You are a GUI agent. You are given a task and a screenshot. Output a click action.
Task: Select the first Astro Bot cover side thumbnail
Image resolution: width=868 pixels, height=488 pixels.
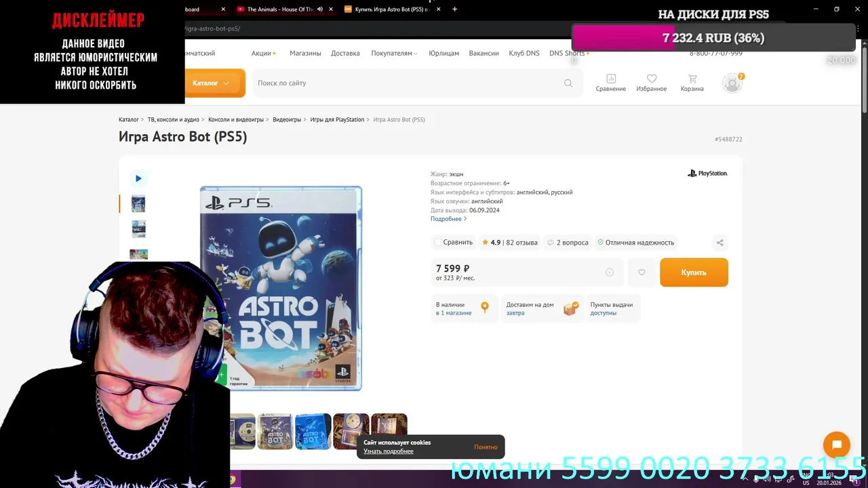coord(138,203)
